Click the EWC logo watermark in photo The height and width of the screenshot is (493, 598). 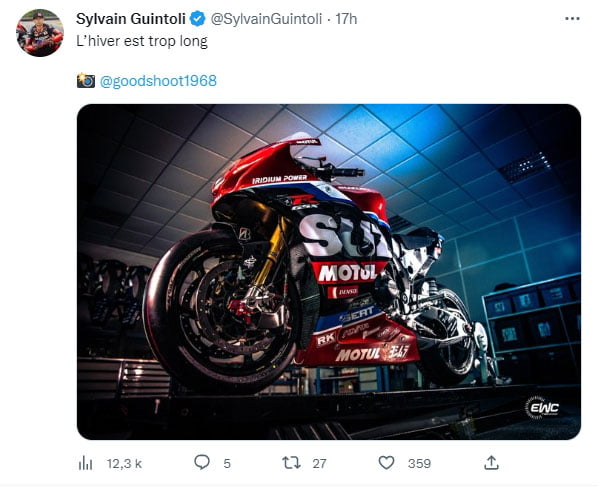543,408
